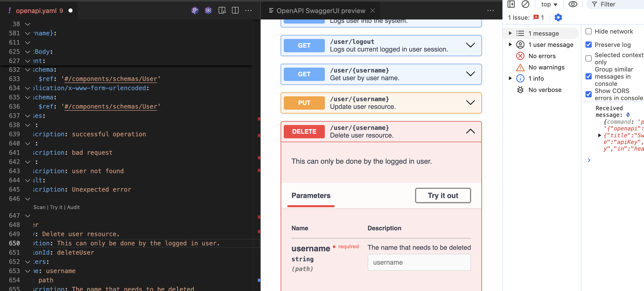Viewport: 644px width, 291px height.
Task: Close the OpenAPI SwaggerUI preview tab
Action: click(373, 11)
